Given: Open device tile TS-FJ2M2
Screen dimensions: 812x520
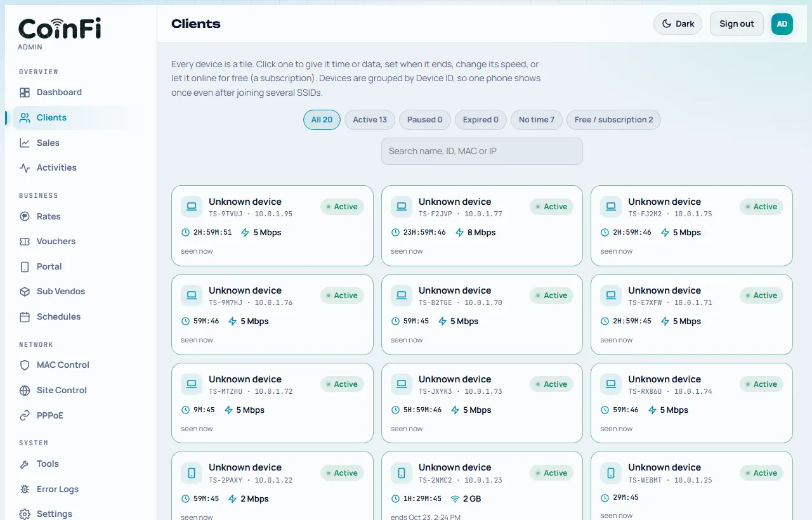Looking at the screenshot, I should click(691, 226).
